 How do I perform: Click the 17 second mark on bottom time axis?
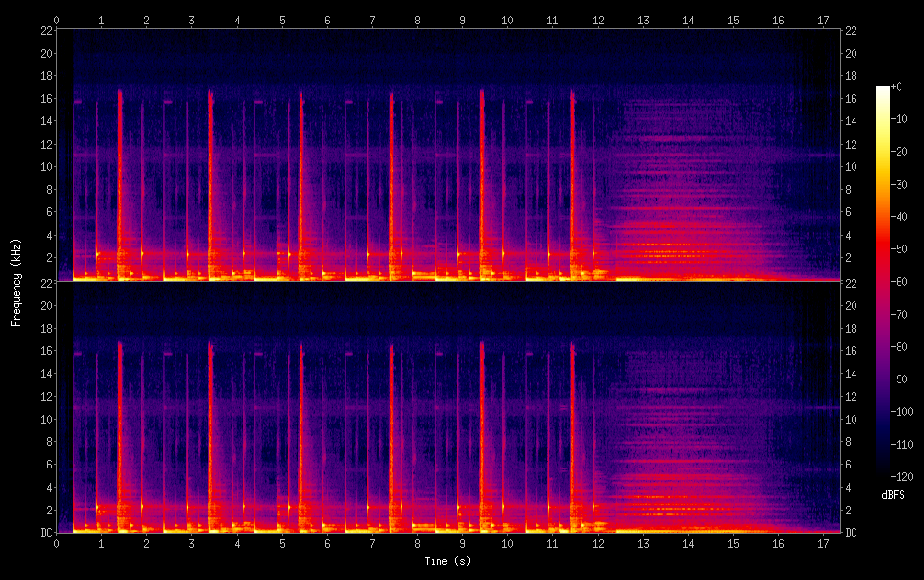824,542
